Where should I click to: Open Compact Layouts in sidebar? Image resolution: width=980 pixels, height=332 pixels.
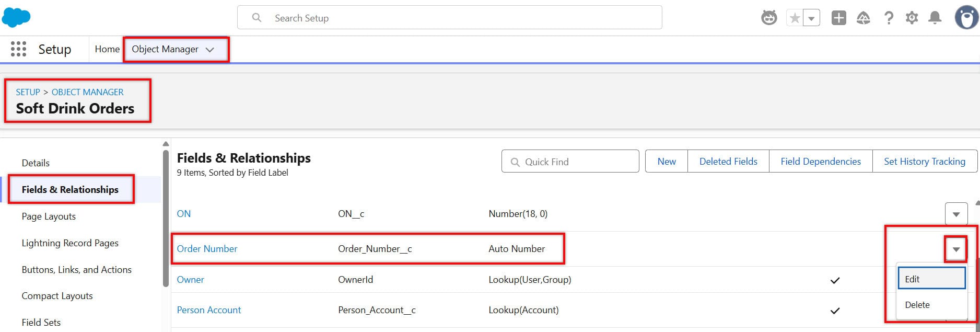coord(57,296)
